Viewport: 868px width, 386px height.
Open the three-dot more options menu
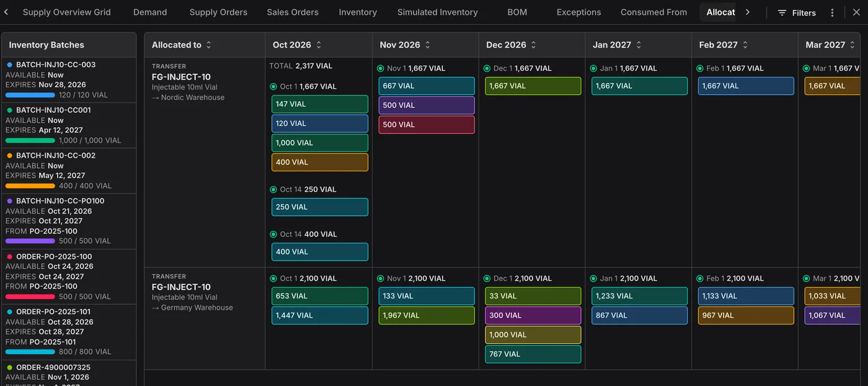tap(832, 12)
